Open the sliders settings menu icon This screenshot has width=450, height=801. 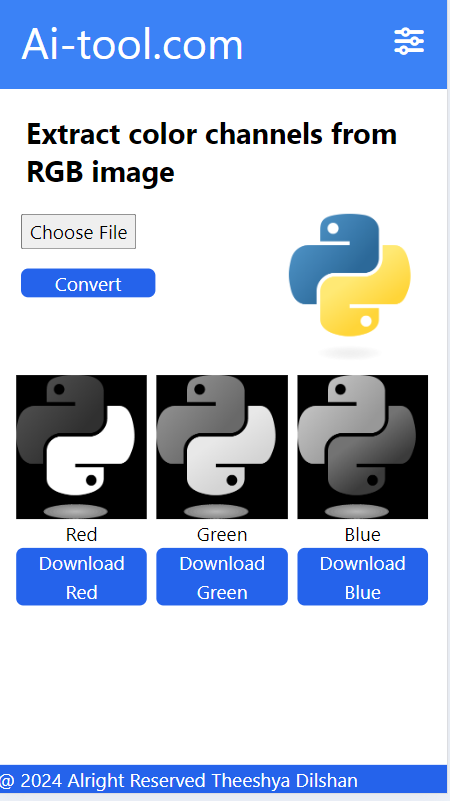tap(409, 41)
